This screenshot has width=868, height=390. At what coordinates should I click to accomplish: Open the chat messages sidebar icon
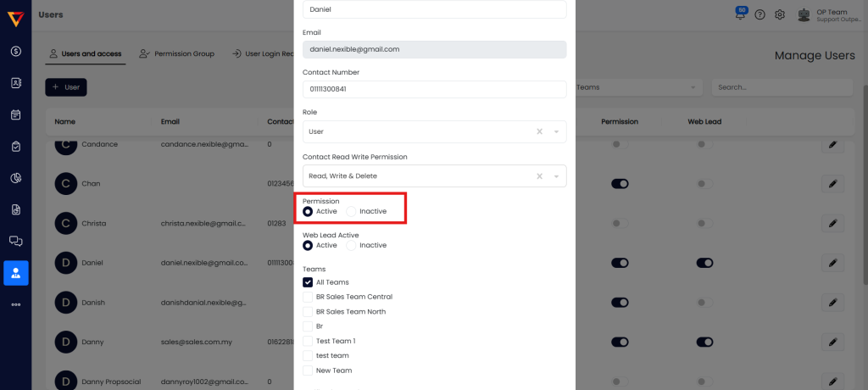pyautogui.click(x=15, y=241)
